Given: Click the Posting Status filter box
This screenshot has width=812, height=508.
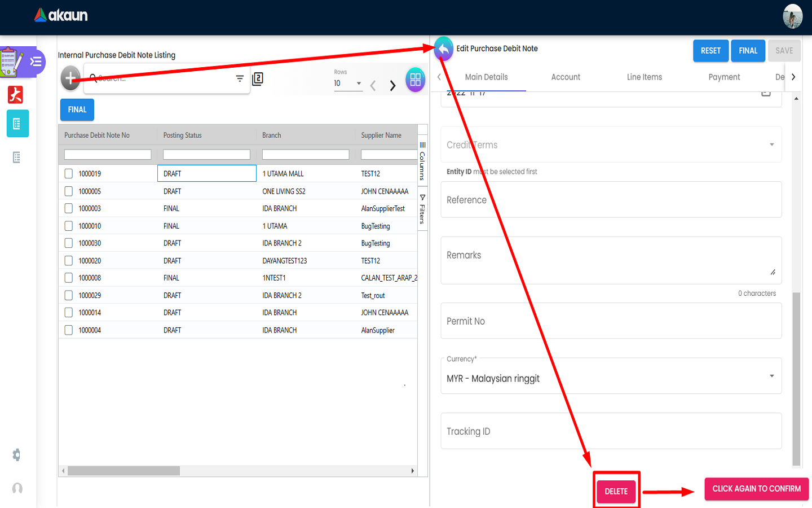Looking at the screenshot, I should pyautogui.click(x=206, y=155).
